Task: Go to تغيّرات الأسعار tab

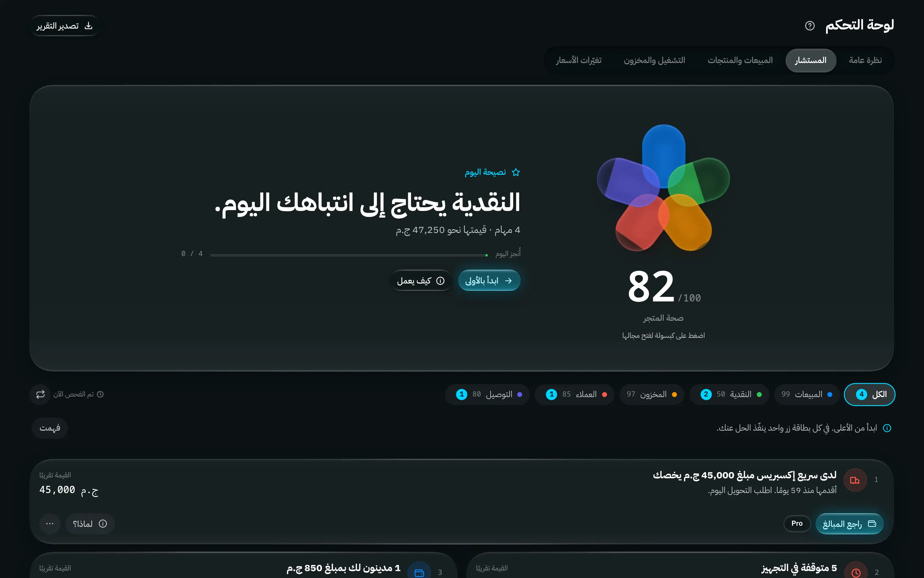Action: coord(579,60)
